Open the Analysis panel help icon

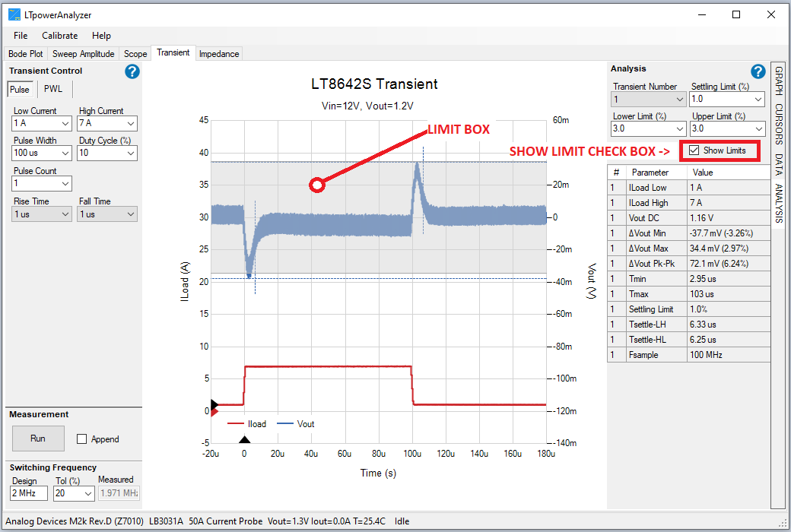click(758, 71)
